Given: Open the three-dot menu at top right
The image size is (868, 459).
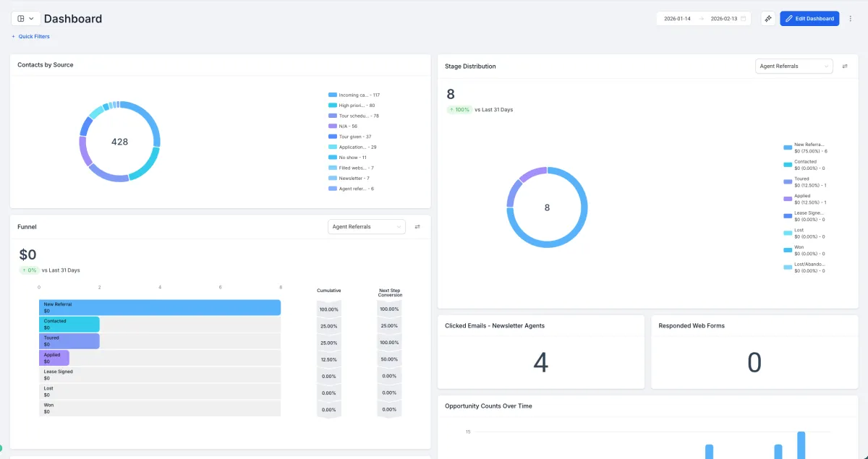Looking at the screenshot, I should point(850,19).
